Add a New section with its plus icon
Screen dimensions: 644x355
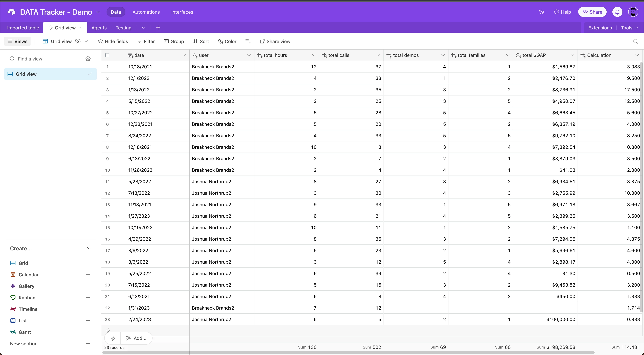coord(88,343)
